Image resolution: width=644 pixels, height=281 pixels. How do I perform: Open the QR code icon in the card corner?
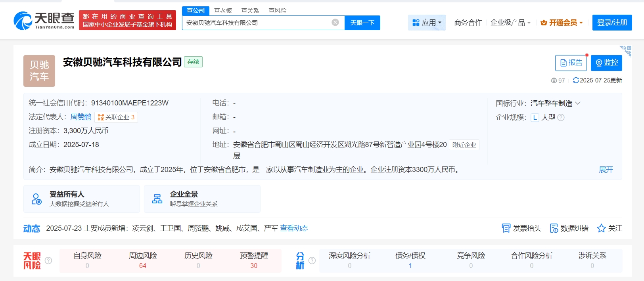coord(626,51)
